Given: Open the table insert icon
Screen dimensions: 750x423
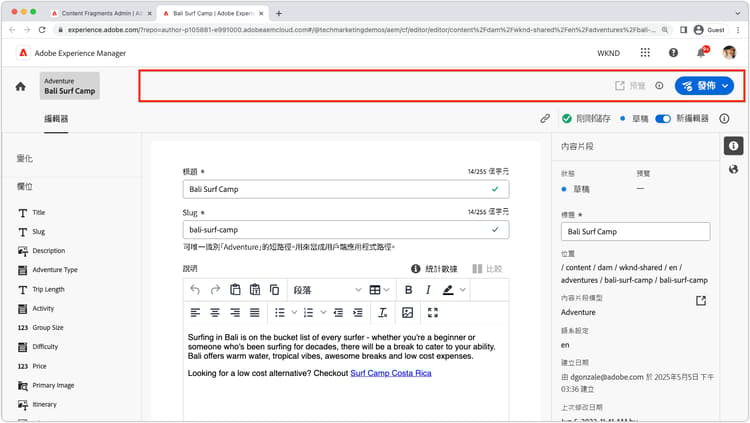Looking at the screenshot, I should (375, 289).
